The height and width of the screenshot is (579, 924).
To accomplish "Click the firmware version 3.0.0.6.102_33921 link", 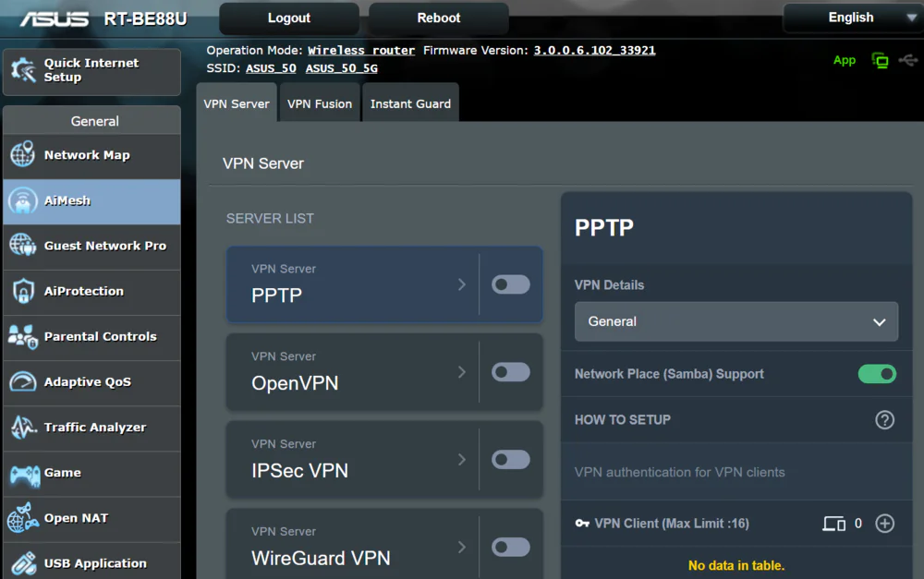I will (594, 51).
